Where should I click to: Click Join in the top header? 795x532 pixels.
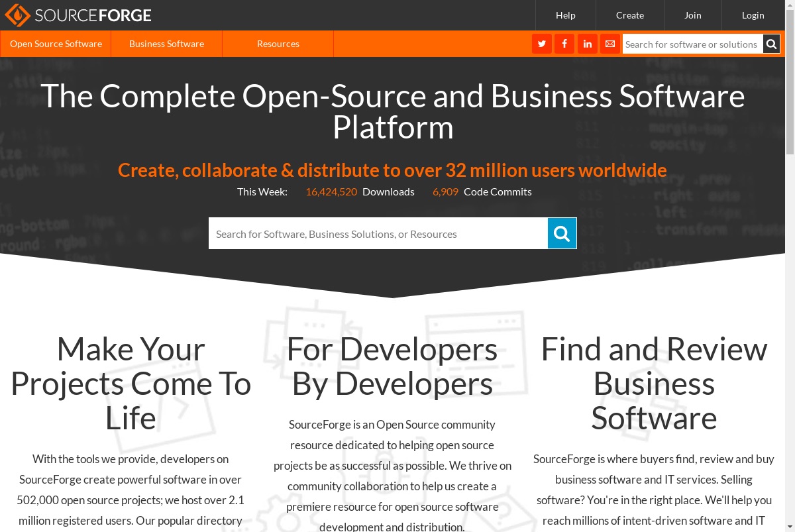pyautogui.click(x=693, y=15)
